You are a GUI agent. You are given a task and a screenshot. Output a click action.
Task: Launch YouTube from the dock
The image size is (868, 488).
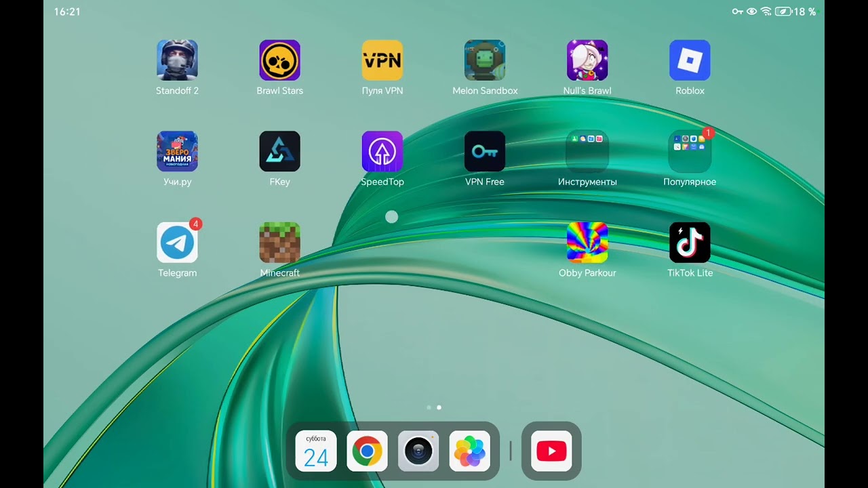pyautogui.click(x=551, y=451)
